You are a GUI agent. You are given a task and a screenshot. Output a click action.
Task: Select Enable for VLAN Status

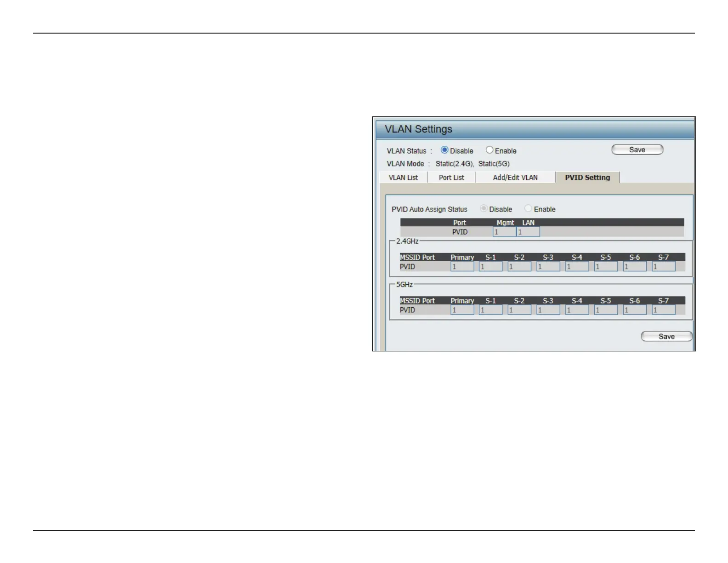coord(489,150)
